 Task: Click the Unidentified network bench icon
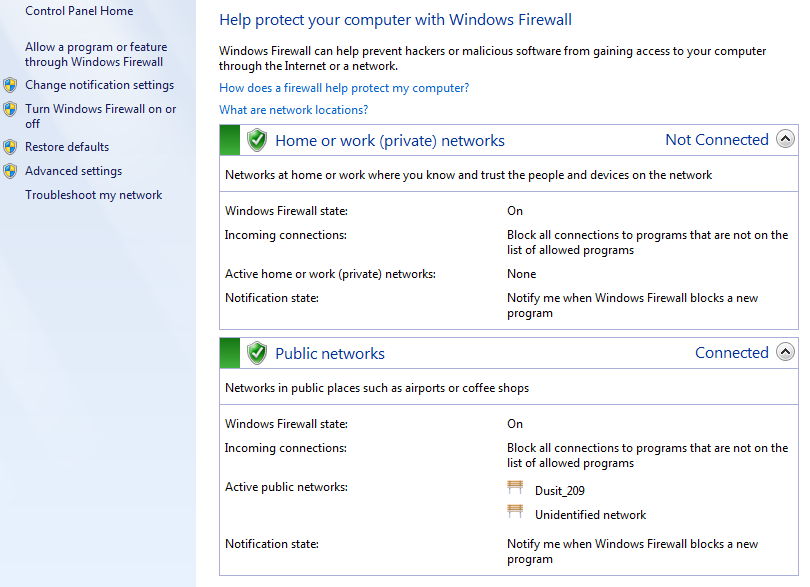(x=516, y=513)
